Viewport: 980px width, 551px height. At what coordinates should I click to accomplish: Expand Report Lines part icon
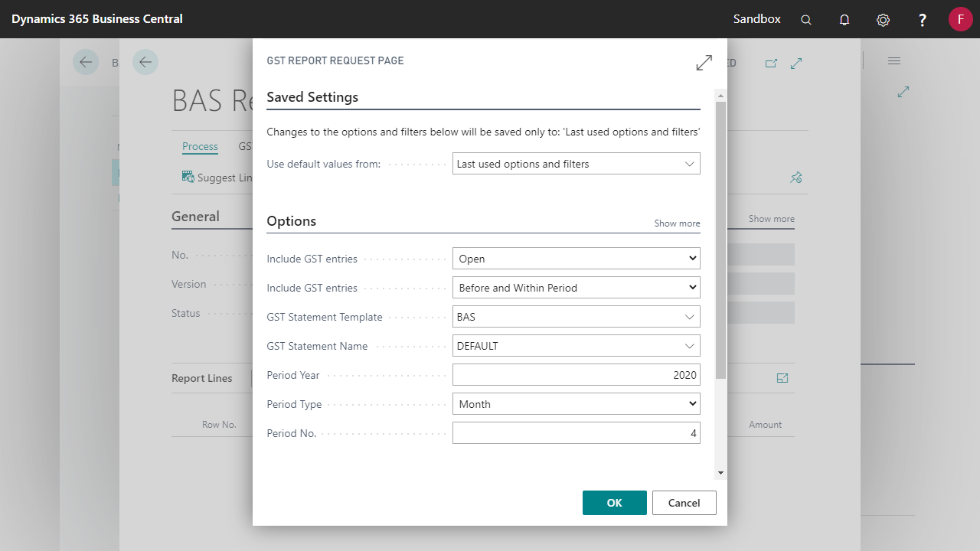782,378
